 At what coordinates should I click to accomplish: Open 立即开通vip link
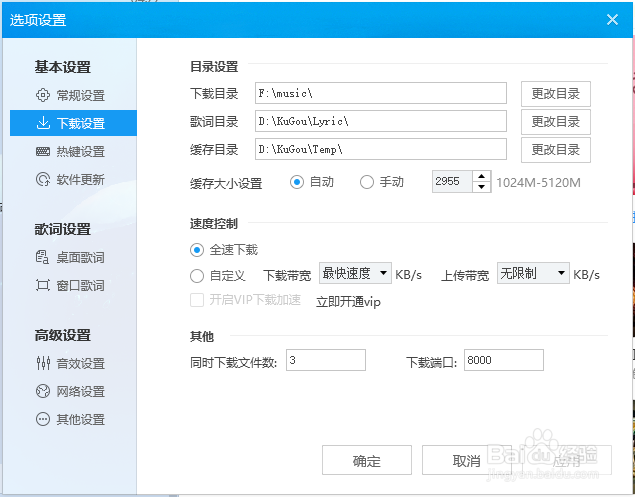348,302
